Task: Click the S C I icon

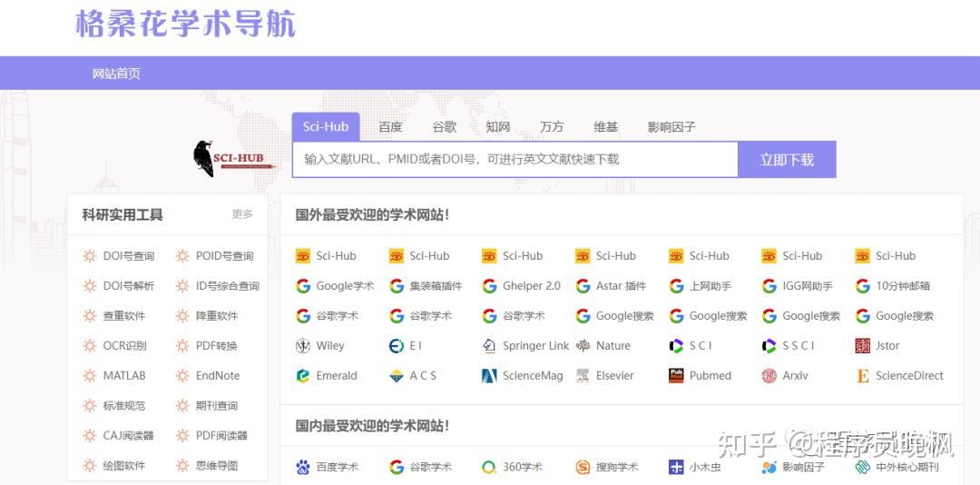Action: pyautogui.click(x=676, y=346)
